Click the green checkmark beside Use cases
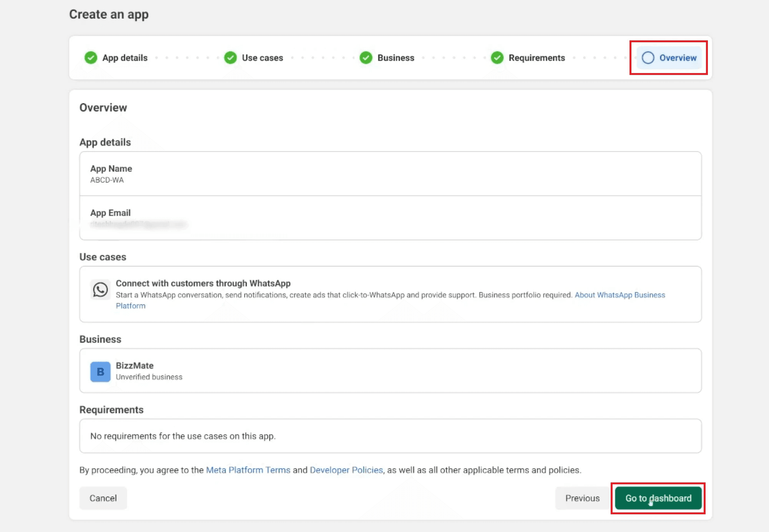 click(x=230, y=58)
